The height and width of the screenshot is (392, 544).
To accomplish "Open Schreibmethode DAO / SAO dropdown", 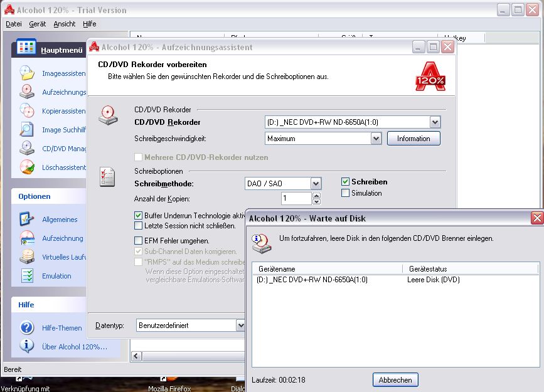I will (316, 184).
